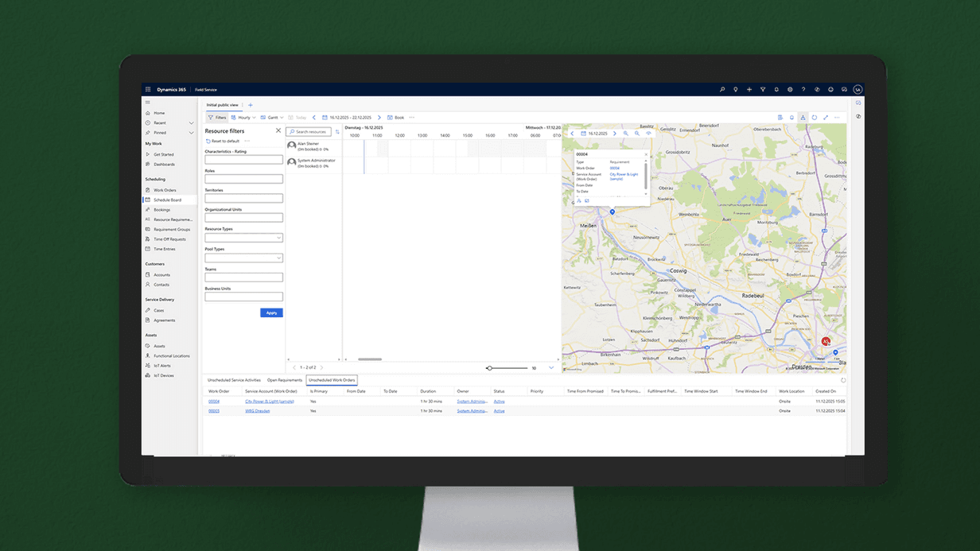Toggle the map view button in toolbar
This screenshot has width=980, height=551.
click(803, 118)
